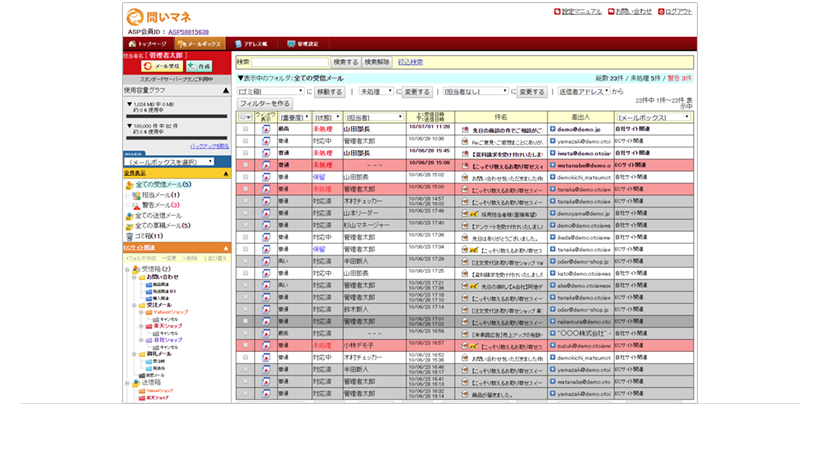This screenshot has width=820, height=460.
Task: Click the blue plus icon beside watanabe@demo.o
Action: (x=553, y=165)
